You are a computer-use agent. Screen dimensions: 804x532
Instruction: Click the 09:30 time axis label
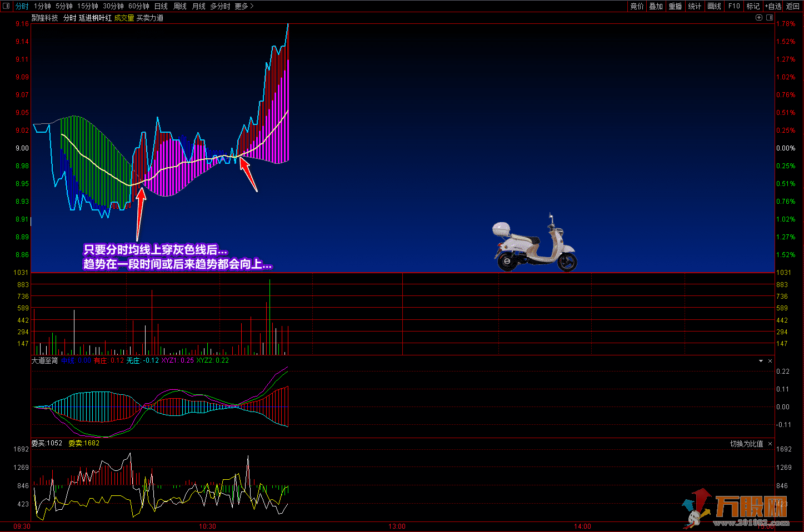click(x=22, y=526)
